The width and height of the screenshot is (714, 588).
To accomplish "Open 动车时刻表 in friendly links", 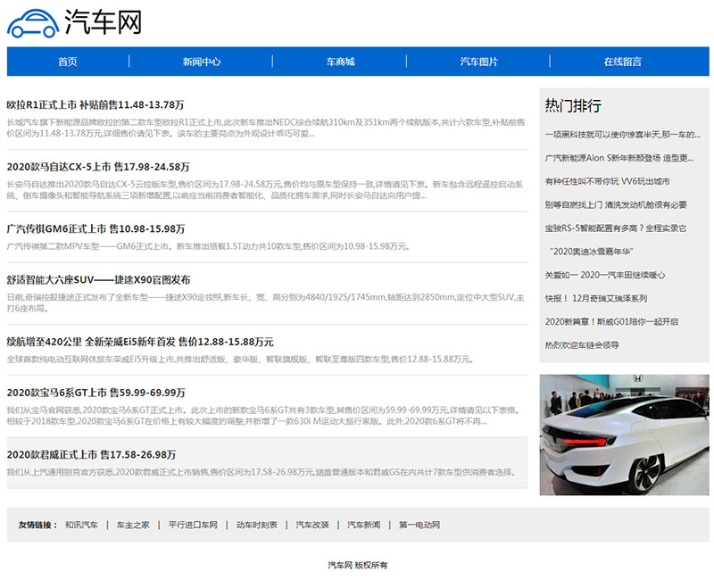I will click(257, 525).
